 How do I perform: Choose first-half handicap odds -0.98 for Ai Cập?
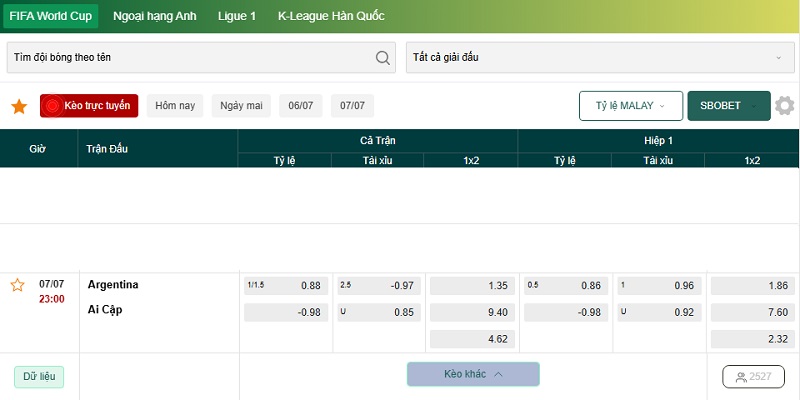[566, 312]
